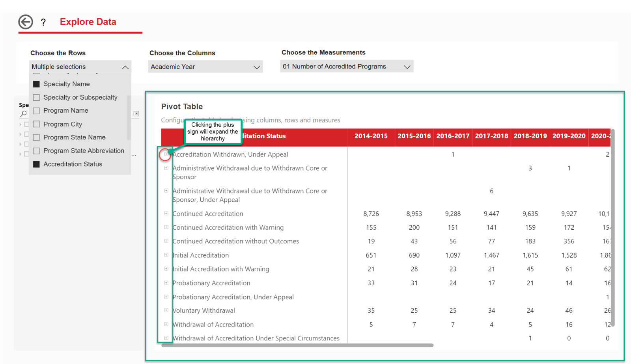Select the 8,726 Continued Accreditation cell

pyautogui.click(x=371, y=214)
